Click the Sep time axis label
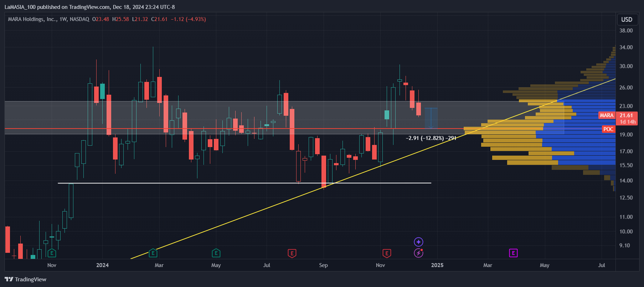The width and height of the screenshot is (644, 287). [x=323, y=265]
